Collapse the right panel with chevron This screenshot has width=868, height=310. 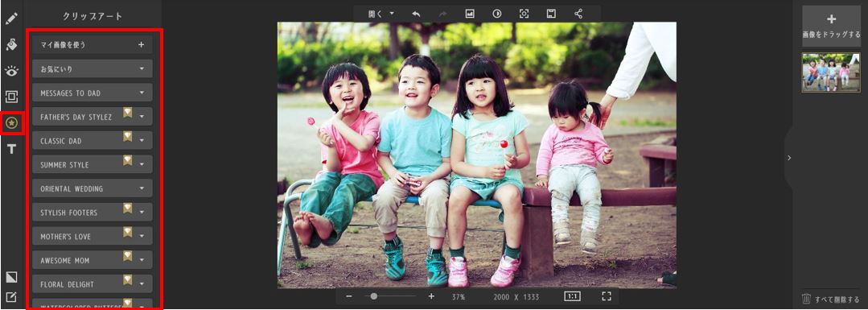[789, 158]
